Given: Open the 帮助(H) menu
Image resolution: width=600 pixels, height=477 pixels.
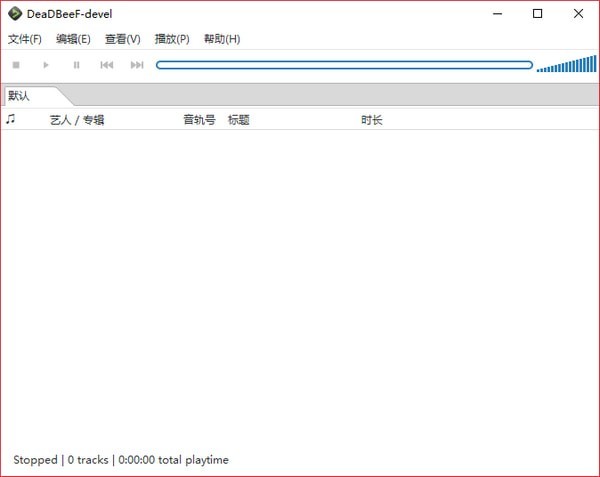Looking at the screenshot, I should [222, 39].
